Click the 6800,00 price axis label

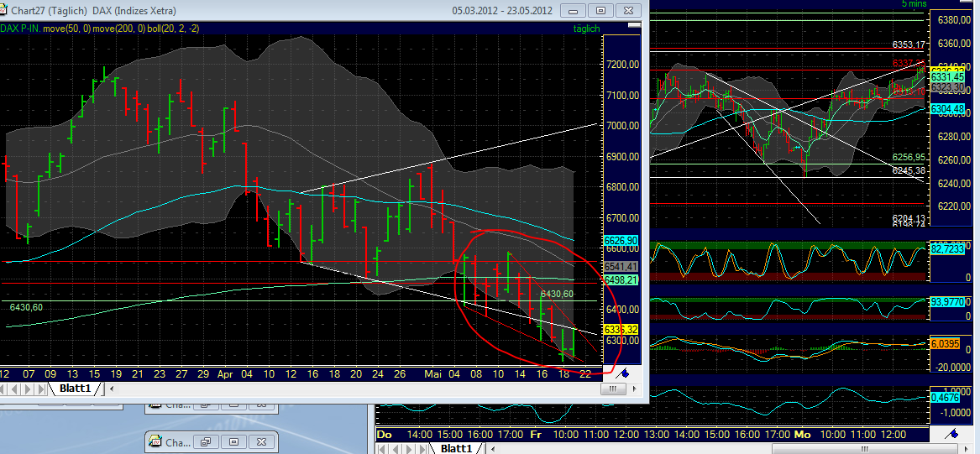click(622, 187)
